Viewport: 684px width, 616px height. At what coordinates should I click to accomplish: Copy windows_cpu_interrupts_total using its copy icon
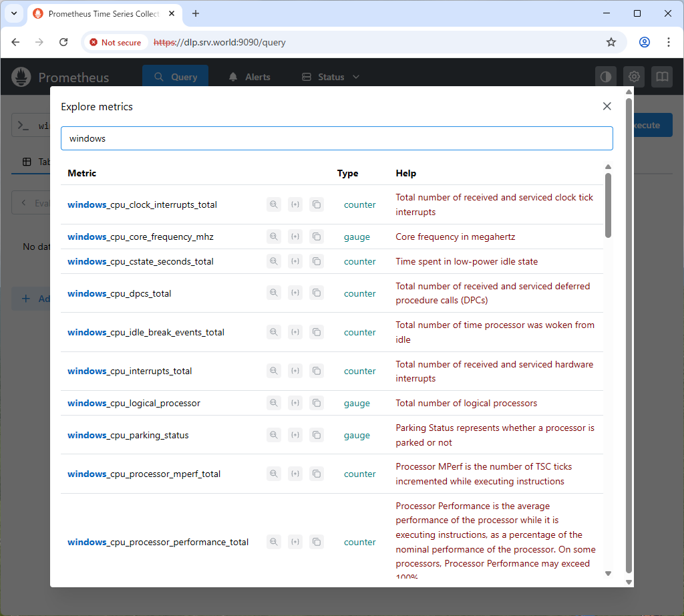[x=317, y=371]
